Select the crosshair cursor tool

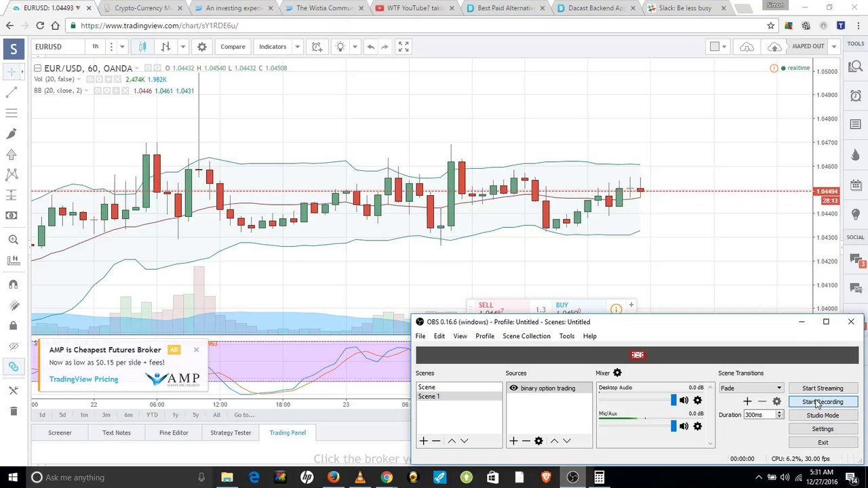point(12,71)
